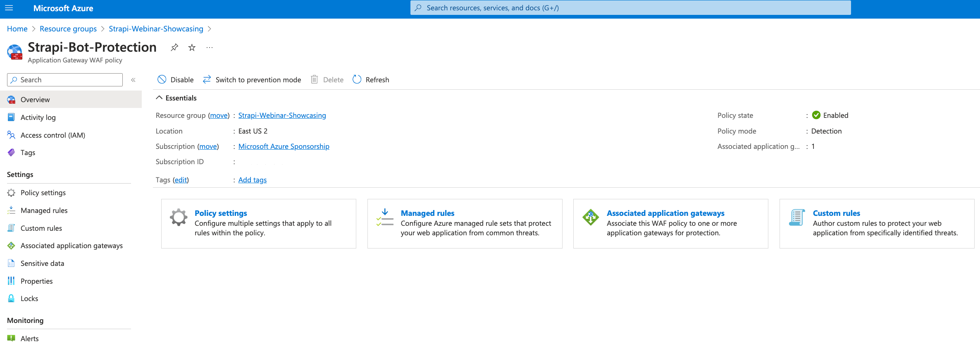Collapse the left navigation menu
Image resolution: width=980 pixels, height=349 pixels.
tap(133, 80)
